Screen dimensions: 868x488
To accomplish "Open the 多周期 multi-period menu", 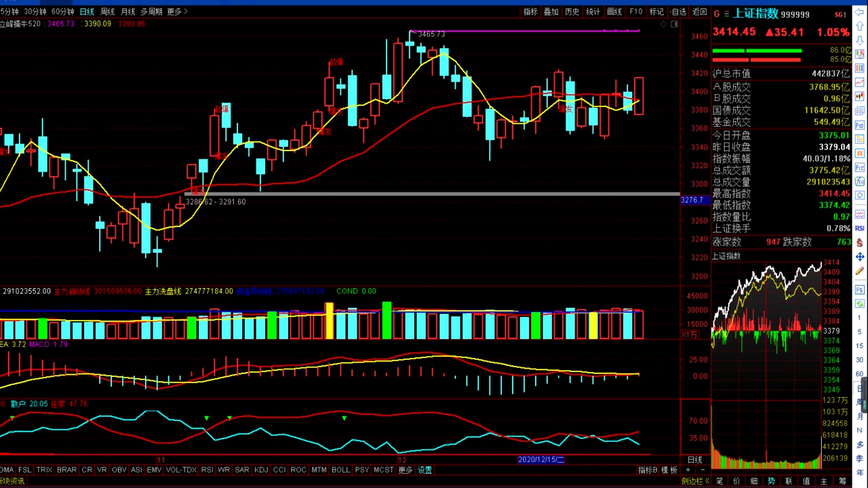I will tap(151, 12).
